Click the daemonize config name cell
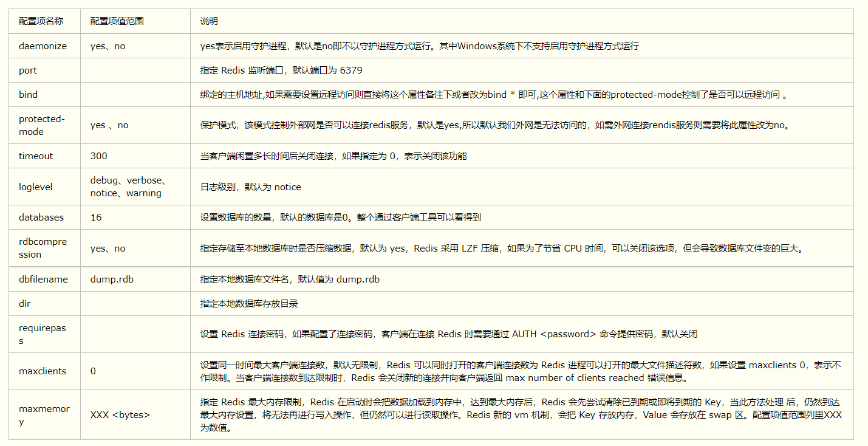The image size is (868, 446). point(44,46)
